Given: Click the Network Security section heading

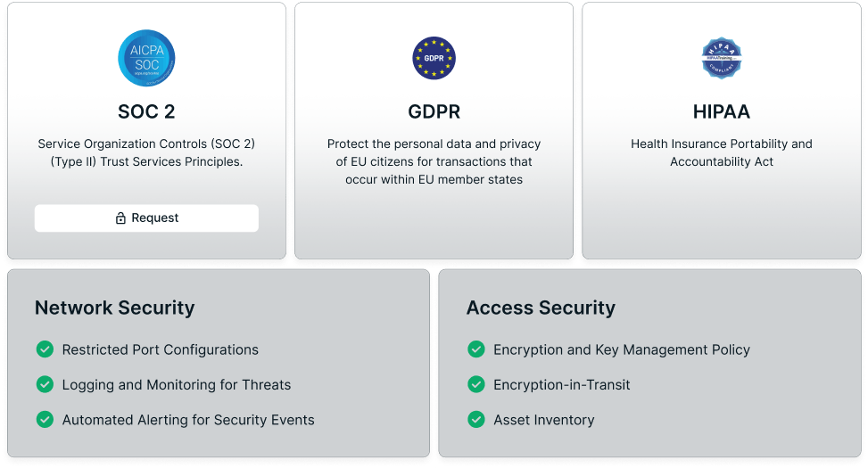Looking at the screenshot, I should [114, 308].
